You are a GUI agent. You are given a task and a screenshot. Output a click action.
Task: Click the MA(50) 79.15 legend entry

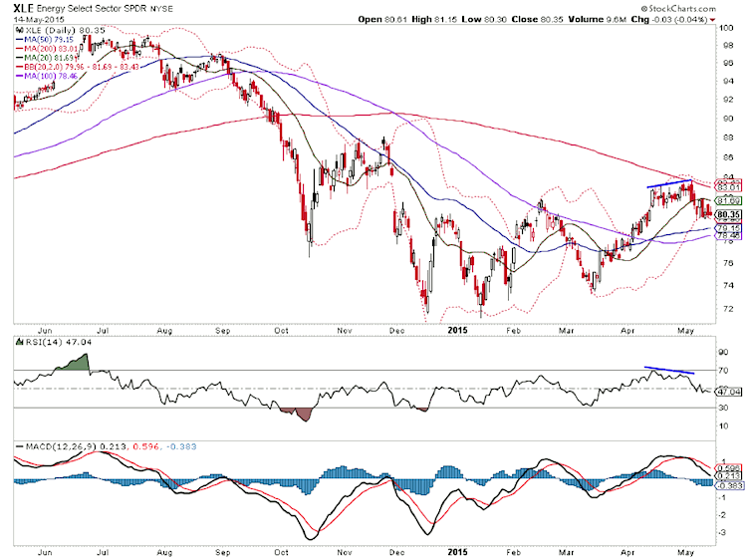click(45, 39)
